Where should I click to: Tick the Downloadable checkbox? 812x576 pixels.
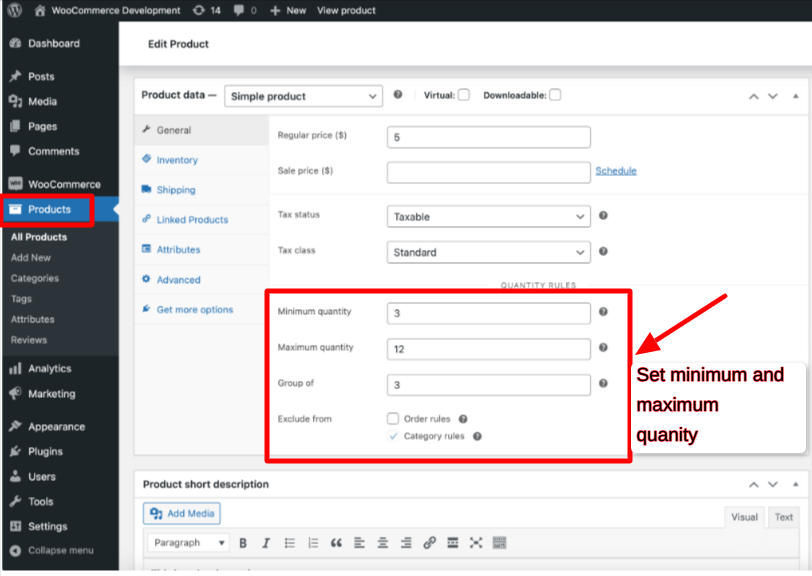coord(555,95)
